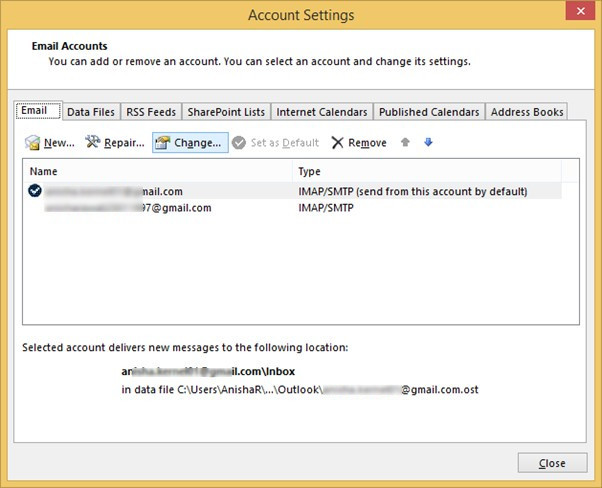Click the Set as Default checkmark icon
602x488 pixels.
pyautogui.click(x=239, y=143)
